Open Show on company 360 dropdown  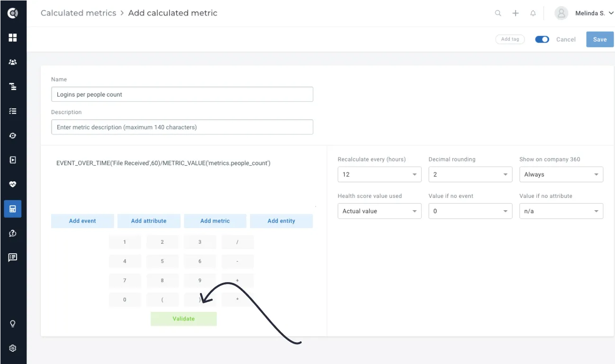pos(561,174)
